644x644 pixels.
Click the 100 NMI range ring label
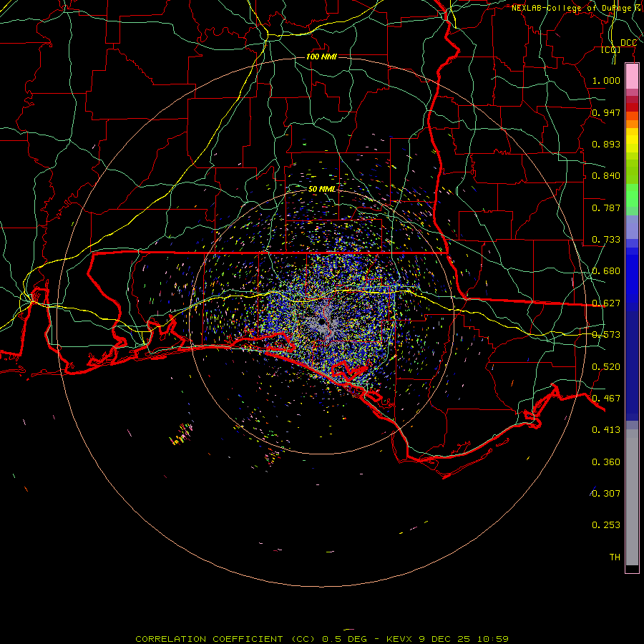[321, 57]
